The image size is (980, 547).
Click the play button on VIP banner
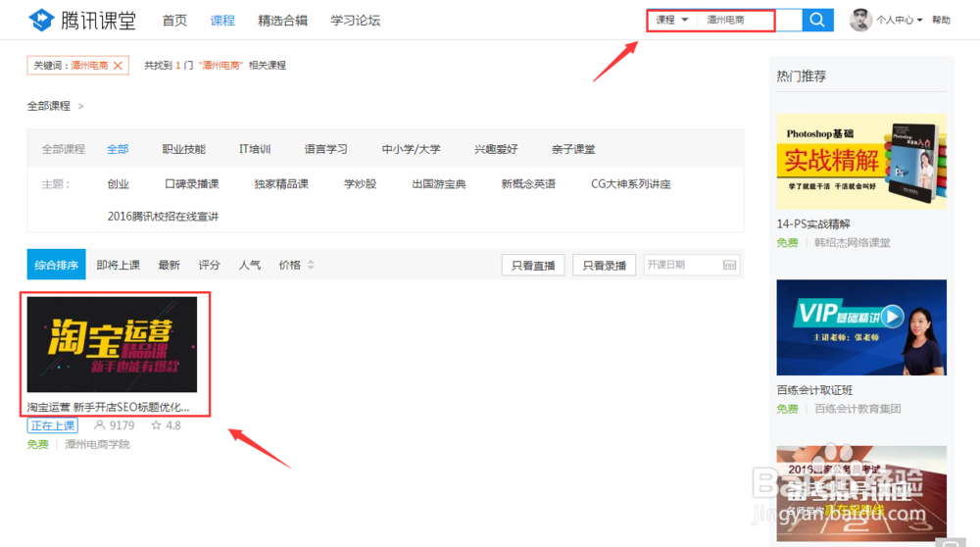[x=893, y=317]
